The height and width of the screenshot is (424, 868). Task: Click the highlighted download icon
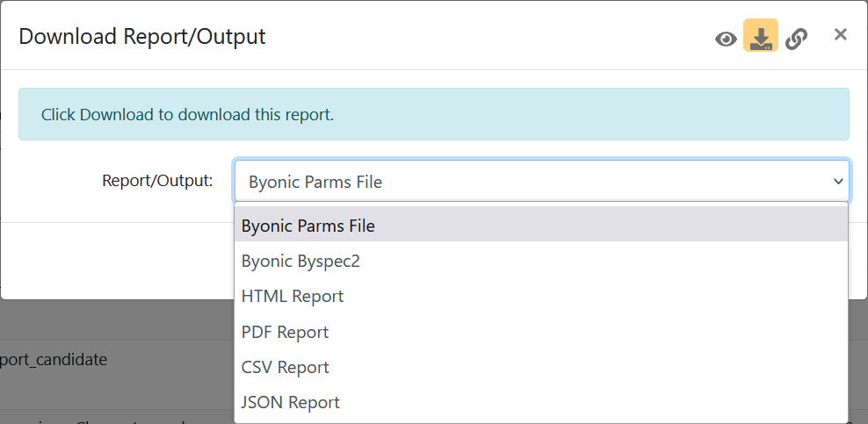click(x=761, y=35)
